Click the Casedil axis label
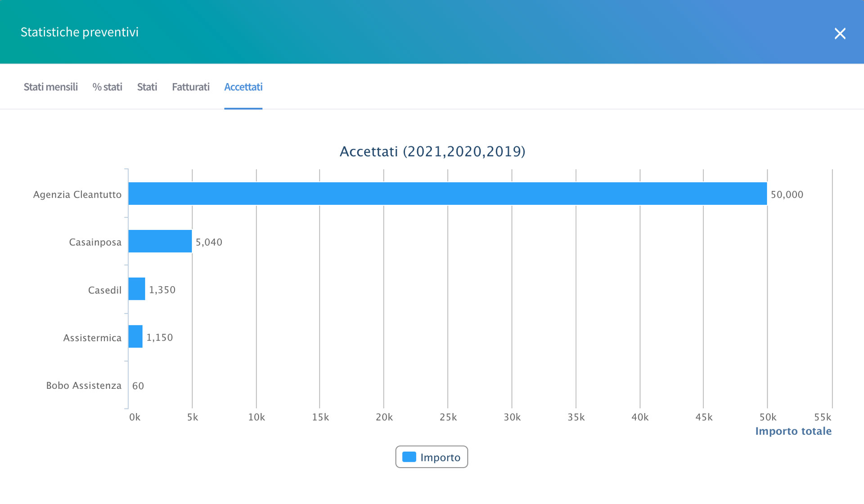The image size is (864, 504). pyautogui.click(x=105, y=290)
